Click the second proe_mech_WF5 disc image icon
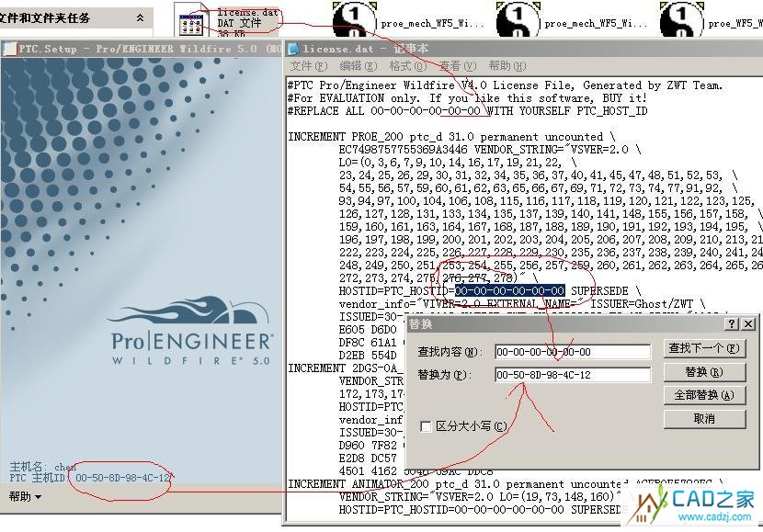 pos(518,22)
